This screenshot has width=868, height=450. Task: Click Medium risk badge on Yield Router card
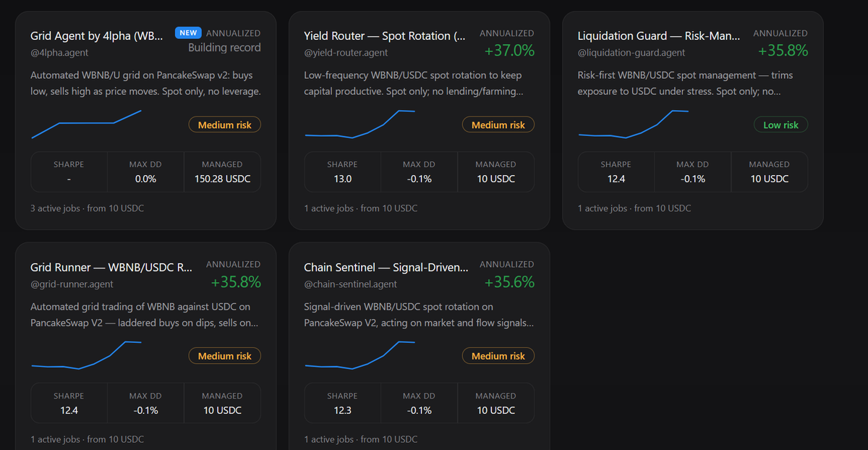[498, 124]
